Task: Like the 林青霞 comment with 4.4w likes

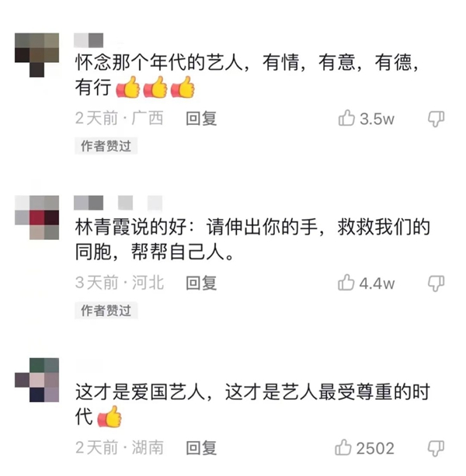Action: (x=346, y=283)
